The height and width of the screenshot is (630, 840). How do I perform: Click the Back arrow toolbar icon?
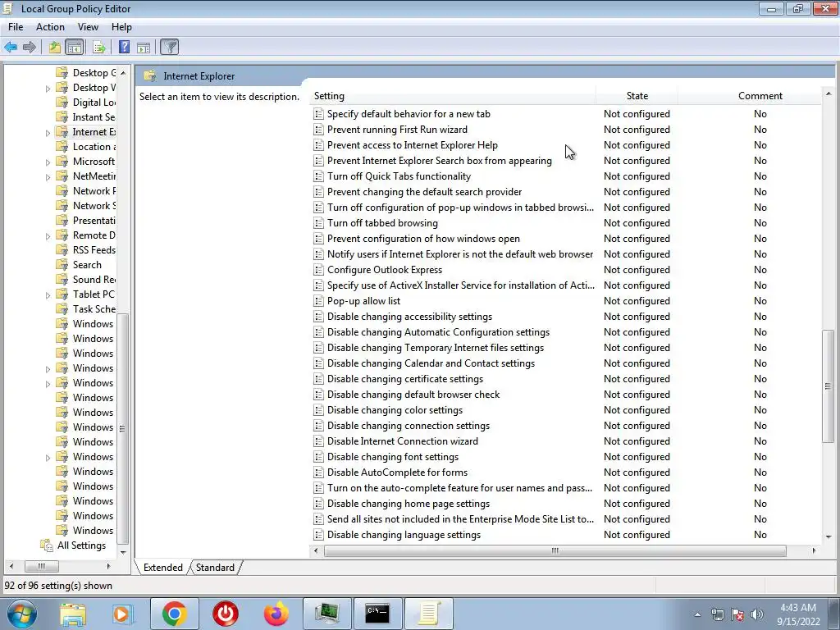11,47
